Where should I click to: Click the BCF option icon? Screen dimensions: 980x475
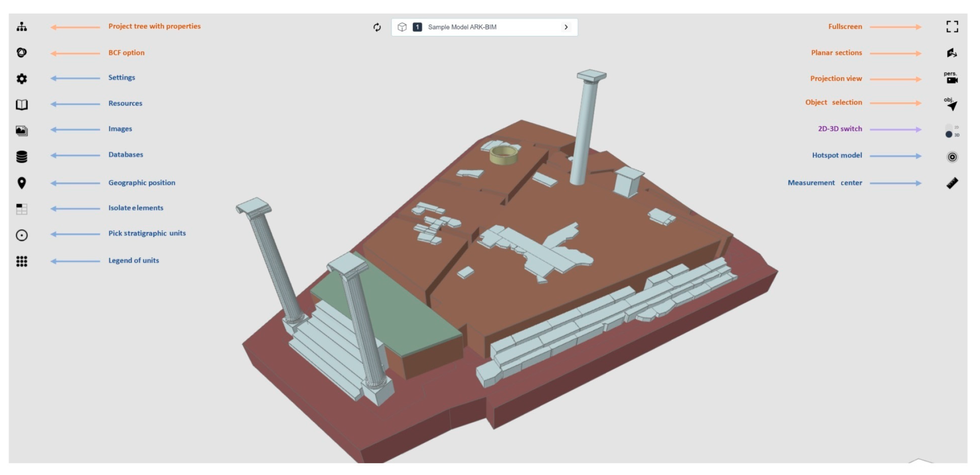pyautogui.click(x=22, y=53)
